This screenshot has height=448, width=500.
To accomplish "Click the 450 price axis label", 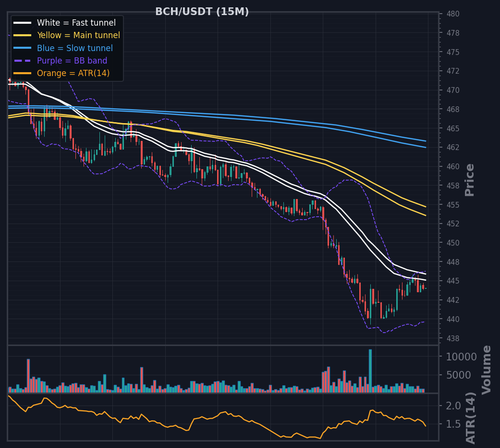I will pyautogui.click(x=453, y=243).
